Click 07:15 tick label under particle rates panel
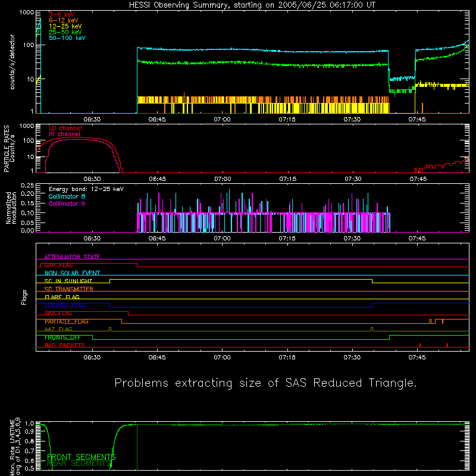The width and height of the screenshot is (476, 476). pyautogui.click(x=287, y=179)
